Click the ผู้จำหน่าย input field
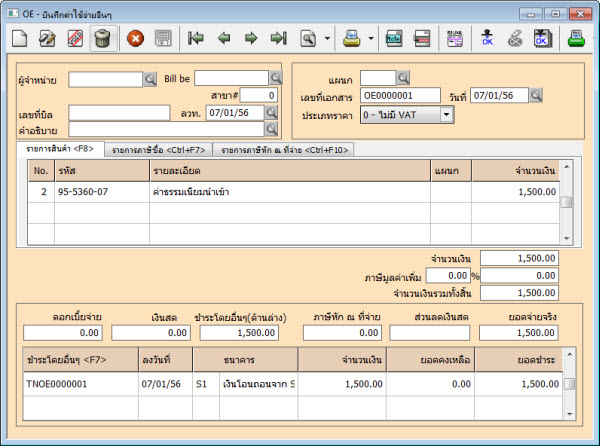This screenshot has height=446, width=600. pyautogui.click(x=106, y=80)
